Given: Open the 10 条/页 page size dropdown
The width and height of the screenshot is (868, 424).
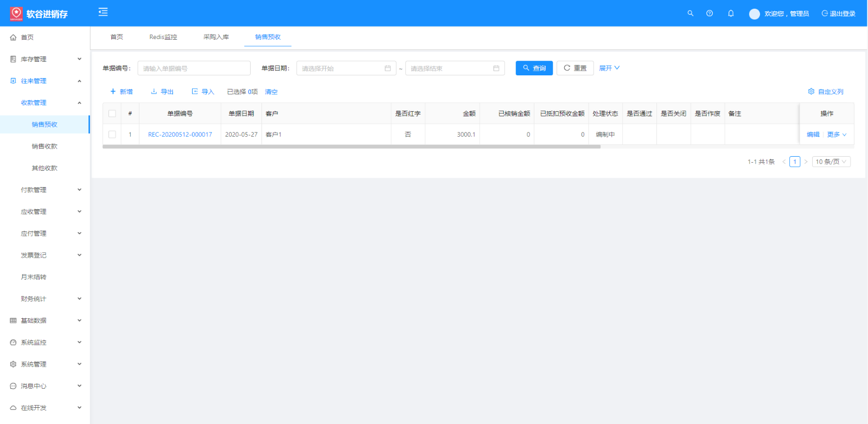Looking at the screenshot, I should coord(831,162).
